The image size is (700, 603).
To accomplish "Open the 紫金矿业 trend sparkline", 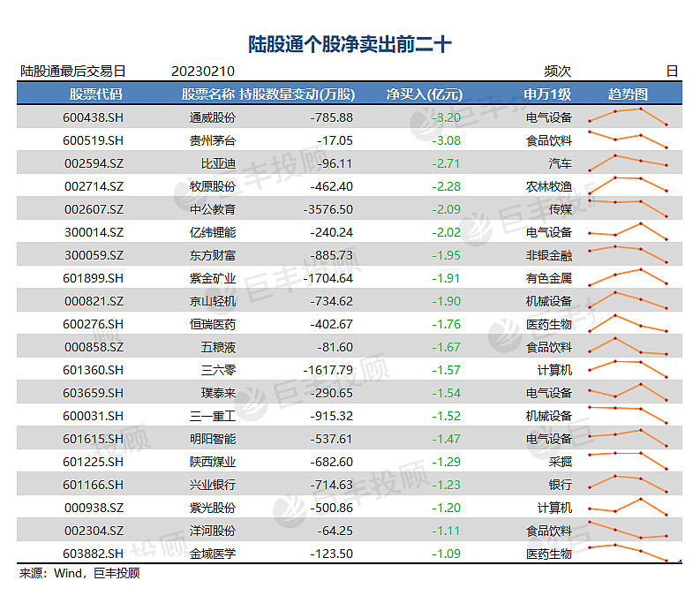I will (x=628, y=277).
